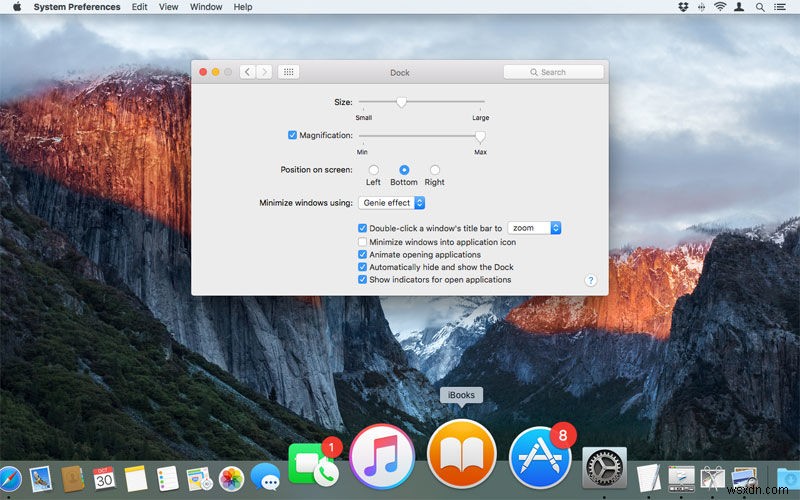Open the Reminders app in the Dock
The width and height of the screenshot is (800, 500).
tap(167, 479)
